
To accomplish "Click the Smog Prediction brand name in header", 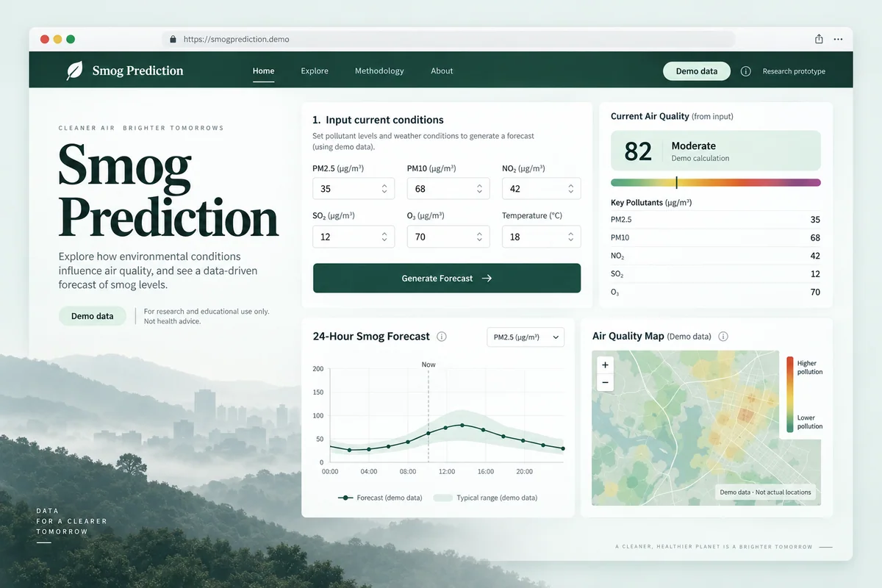I will [137, 71].
